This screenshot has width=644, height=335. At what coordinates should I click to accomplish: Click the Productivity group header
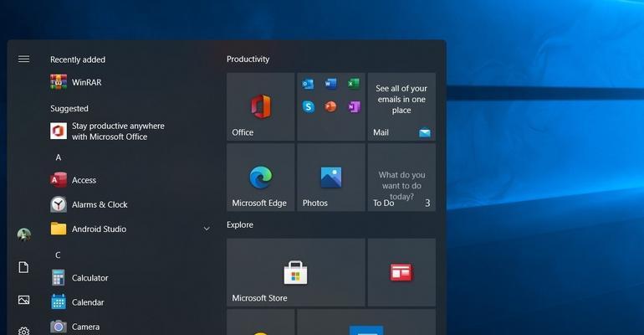click(x=248, y=59)
